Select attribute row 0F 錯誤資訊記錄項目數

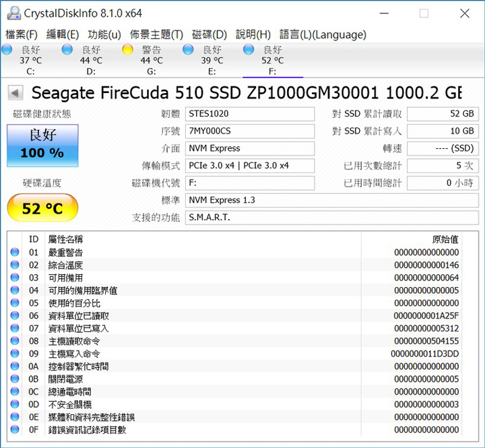[x=235, y=430]
